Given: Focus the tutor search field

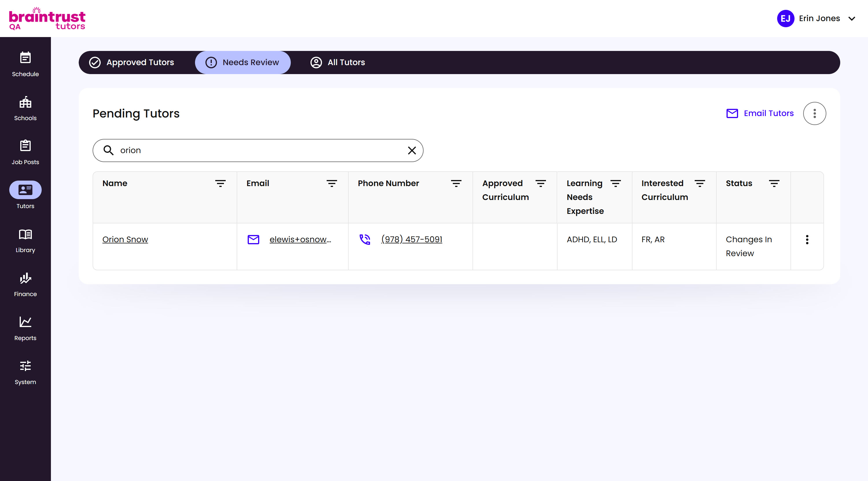Looking at the screenshot, I should [258, 150].
